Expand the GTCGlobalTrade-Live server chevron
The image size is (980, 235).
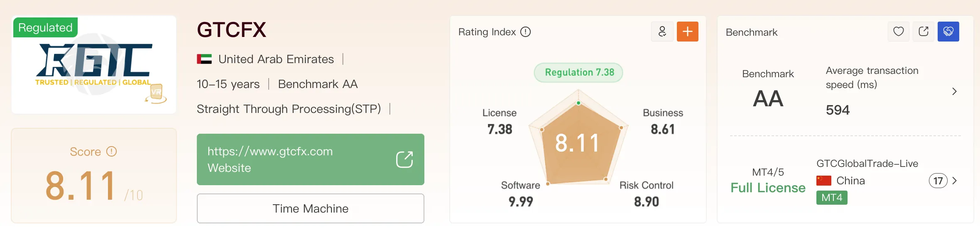click(954, 181)
